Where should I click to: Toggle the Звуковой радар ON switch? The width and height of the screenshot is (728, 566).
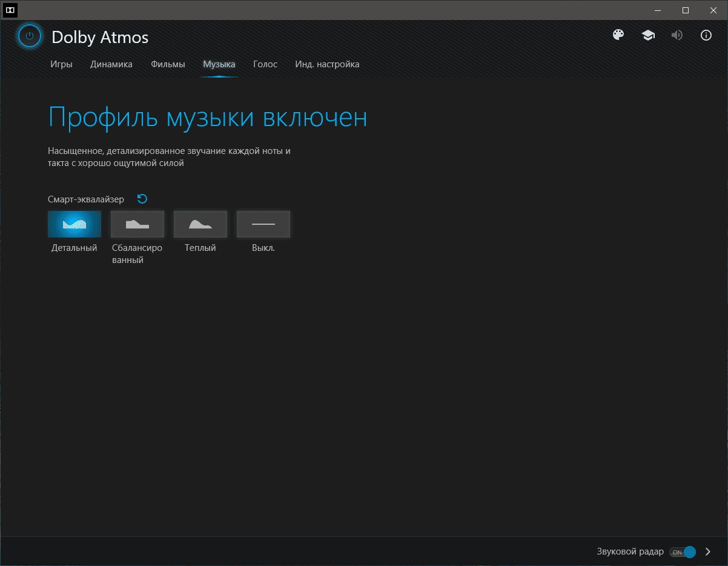[683, 552]
